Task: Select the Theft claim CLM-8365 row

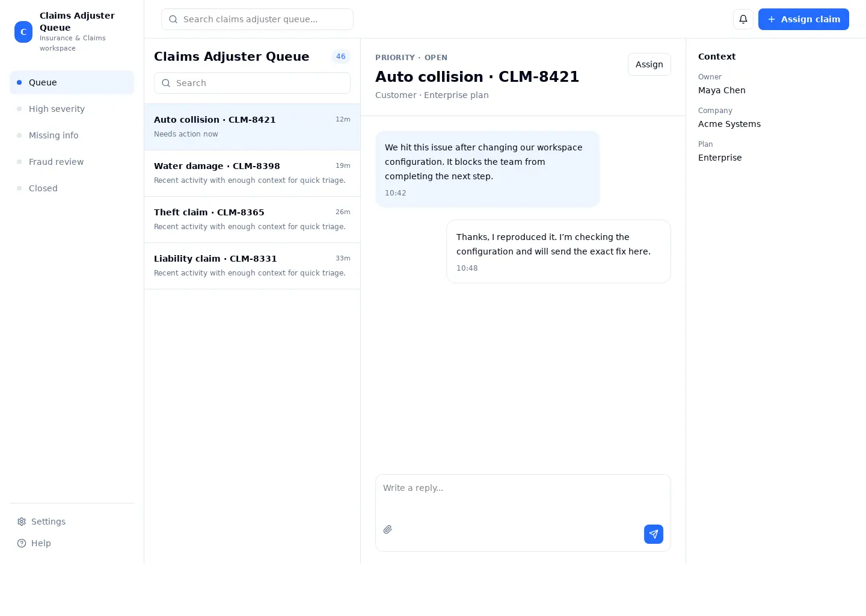Action: point(252,220)
